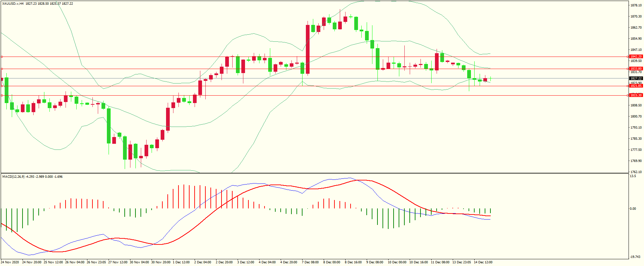The width and height of the screenshot is (644, 266).
Task: Click the 2 Dec 20:00 time label
Action: 224,262
